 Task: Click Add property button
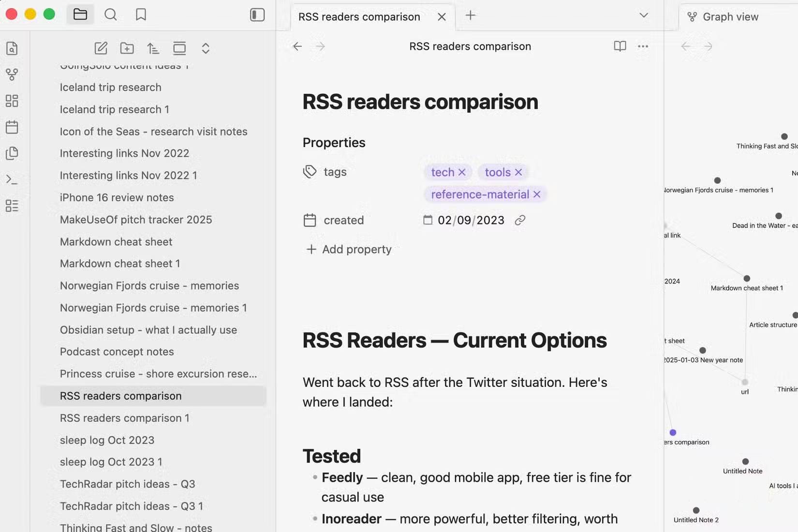coord(349,249)
